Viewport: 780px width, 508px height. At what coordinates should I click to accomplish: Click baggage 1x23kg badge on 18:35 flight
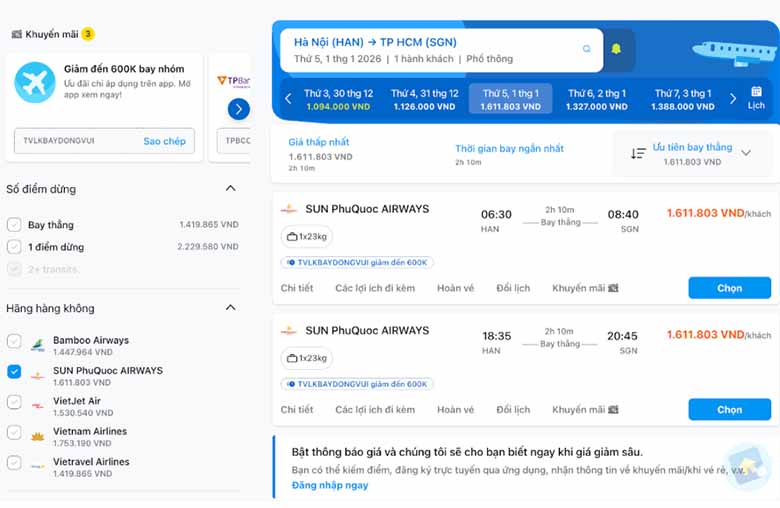[307, 358]
